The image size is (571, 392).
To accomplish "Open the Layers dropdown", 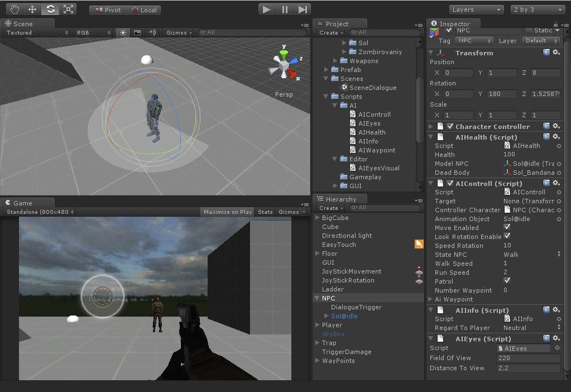I will pos(476,10).
